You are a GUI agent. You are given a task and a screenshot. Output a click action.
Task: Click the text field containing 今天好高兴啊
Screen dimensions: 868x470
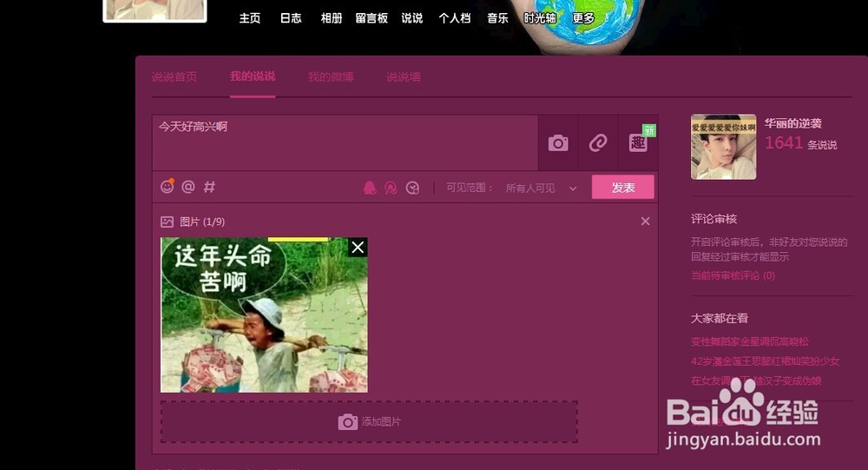tap(345, 142)
